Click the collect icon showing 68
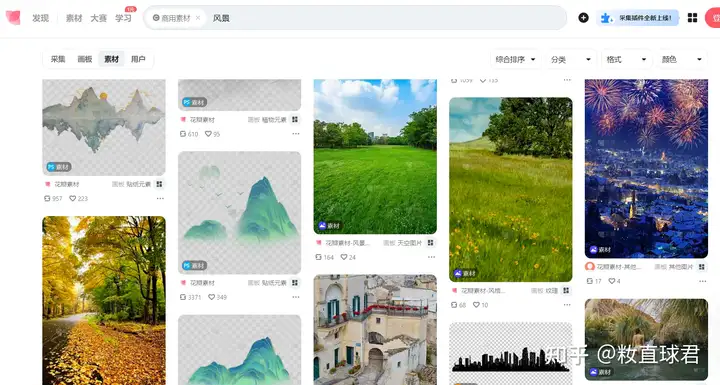Image resolution: width=720 pixels, height=385 pixels. (x=454, y=305)
